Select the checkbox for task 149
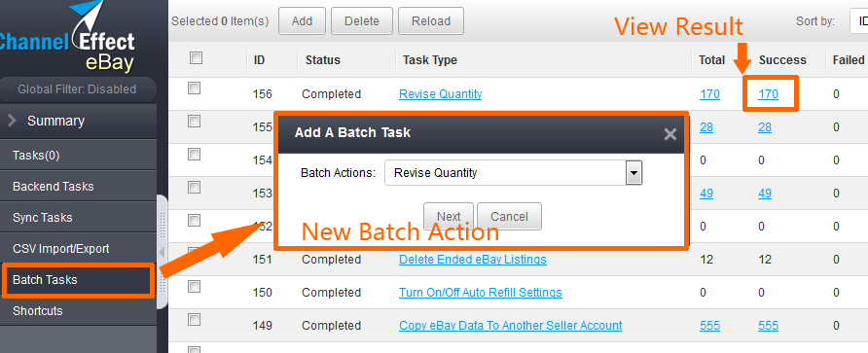This screenshot has width=868, height=353. pos(194,320)
